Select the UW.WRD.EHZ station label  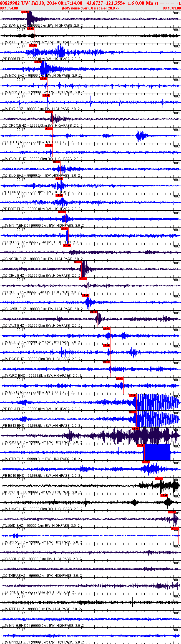pyautogui.click(x=14, y=376)
